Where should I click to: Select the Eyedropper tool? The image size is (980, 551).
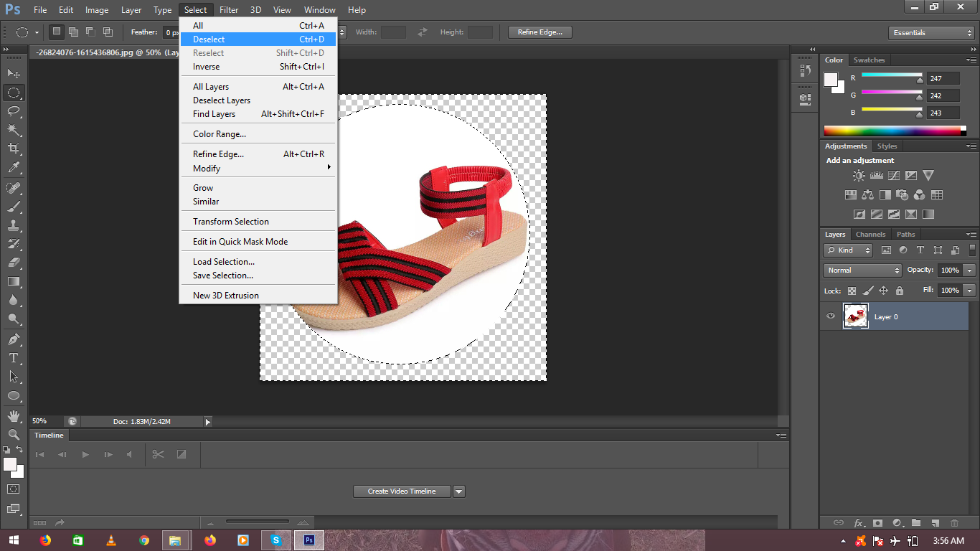point(14,168)
